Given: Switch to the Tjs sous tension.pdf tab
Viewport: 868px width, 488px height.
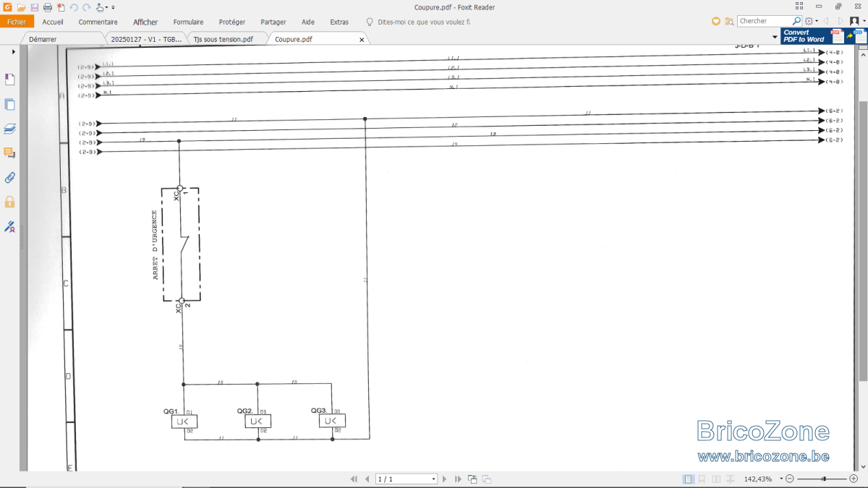Looking at the screenshot, I should click(224, 39).
